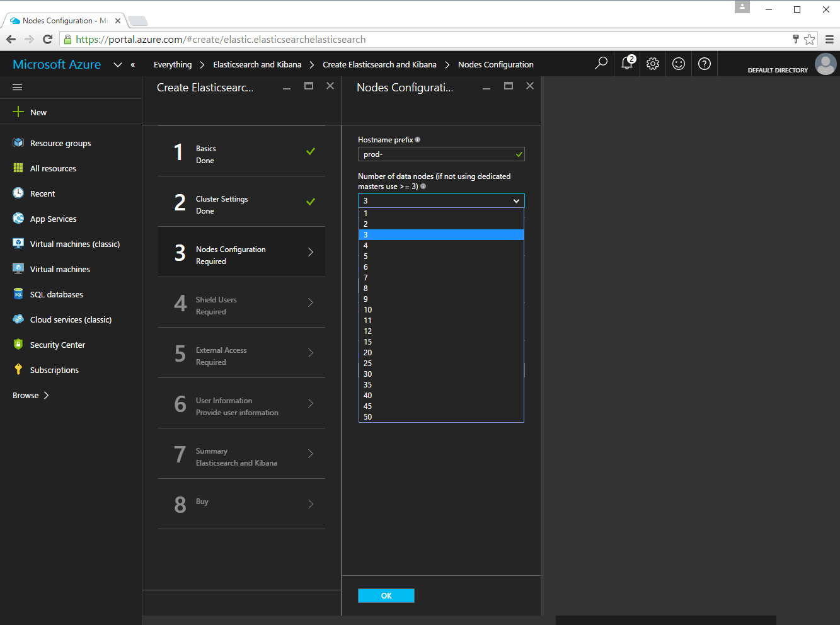Toggle the hamburger sidebar menu
The width and height of the screenshot is (840, 625).
[18, 87]
